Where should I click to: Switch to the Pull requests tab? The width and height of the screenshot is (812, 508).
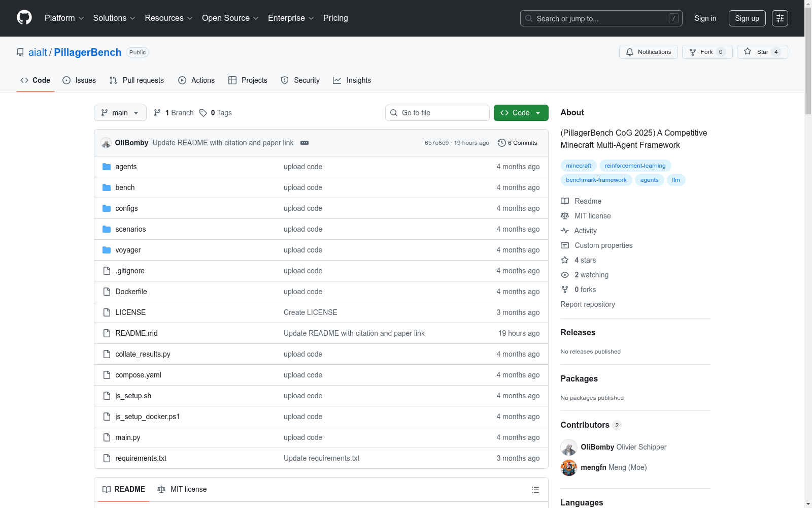(137, 80)
